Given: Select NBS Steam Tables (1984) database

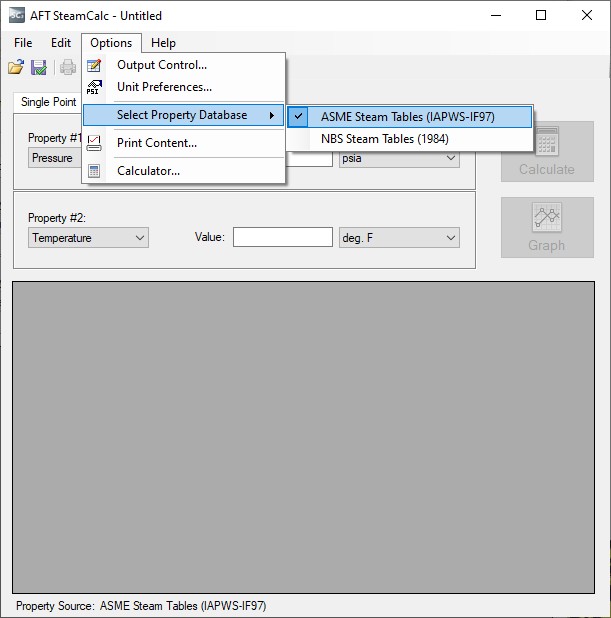Looking at the screenshot, I should click(410, 139).
